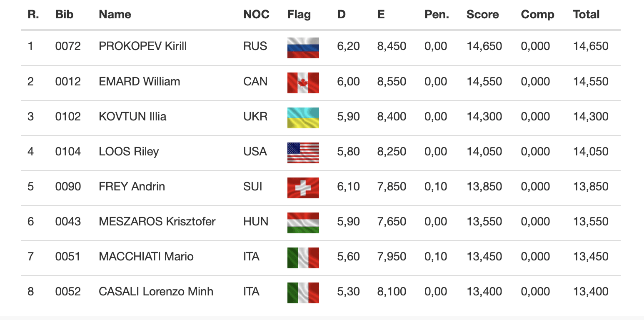This screenshot has width=644, height=320.
Task: Click Mario Macchiati's Italian flag
Action: (303, 257)
